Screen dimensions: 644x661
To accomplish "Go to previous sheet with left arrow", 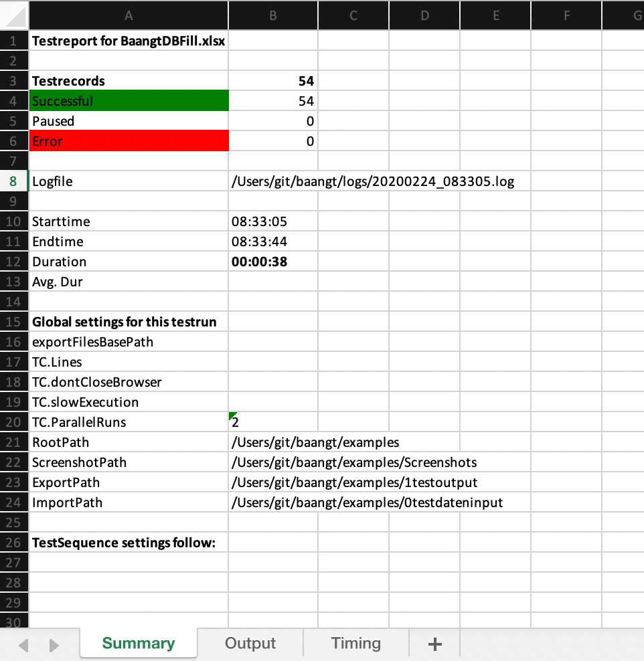I will pos(23,644).
